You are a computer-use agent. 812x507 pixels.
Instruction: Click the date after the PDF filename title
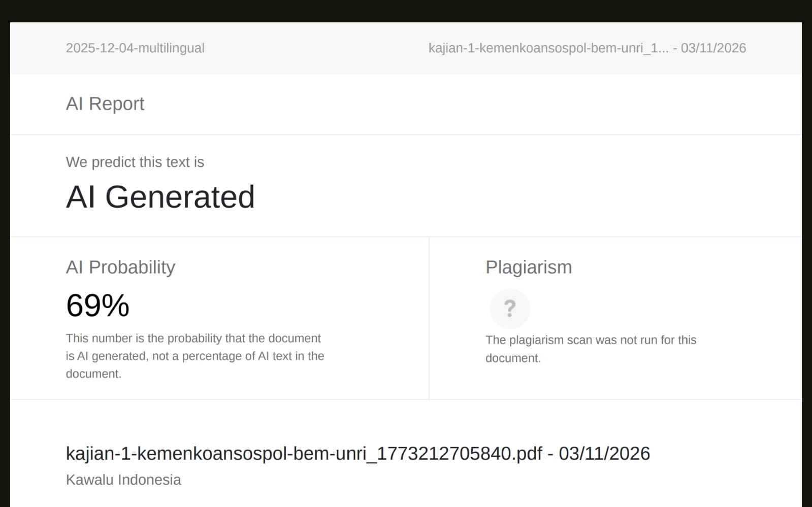click(x=604, y=453)
